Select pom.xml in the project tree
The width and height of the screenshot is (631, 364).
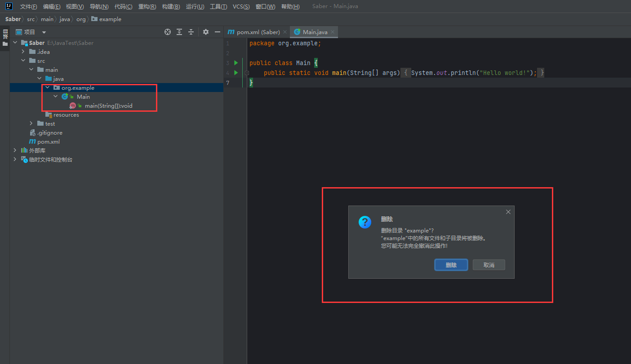pyautogui.click(x=48, y=142)
